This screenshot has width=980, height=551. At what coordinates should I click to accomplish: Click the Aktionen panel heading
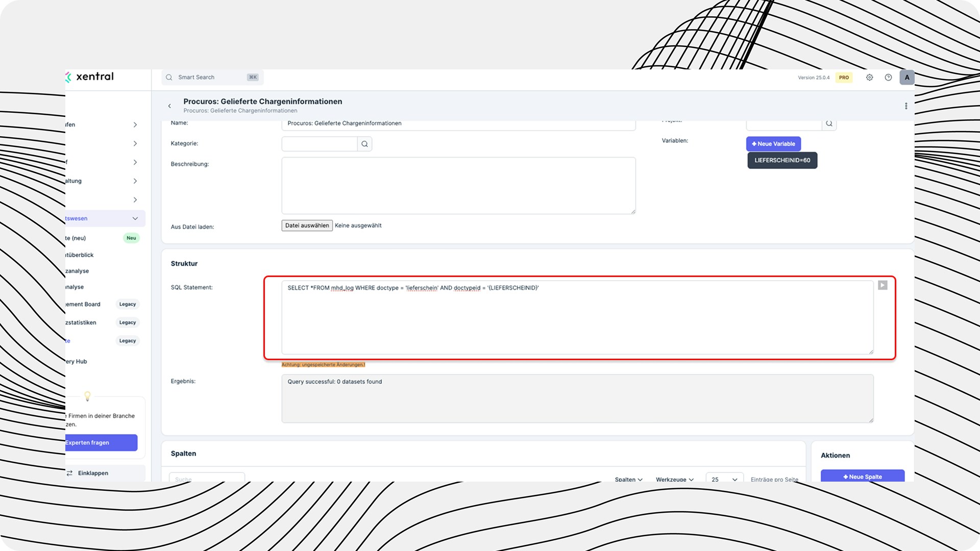pyautogui.click(x=835, y=456)
